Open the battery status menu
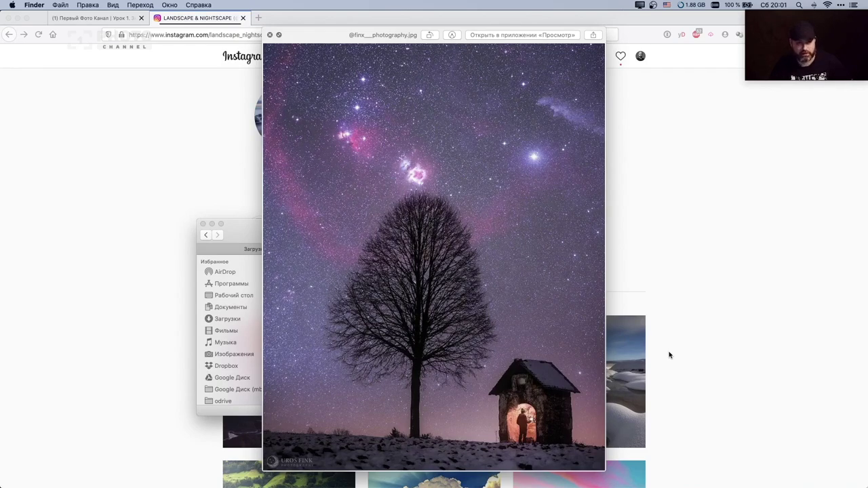Image resolution: width=868 pixels, height=488 pixels. coord(747,5)
